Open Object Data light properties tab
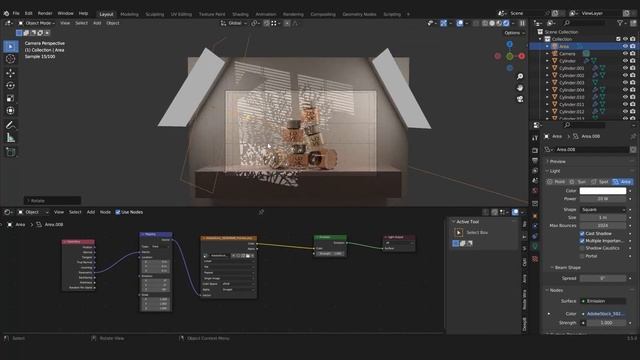Viewport: 640px width, 360px height. (x=535, y=246)
